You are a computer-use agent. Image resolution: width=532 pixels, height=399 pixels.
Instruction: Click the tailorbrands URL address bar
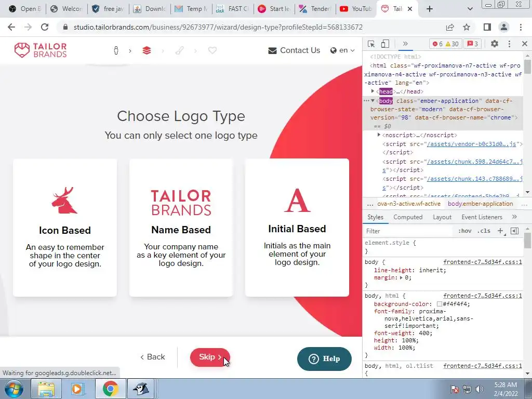click(218, 27)
